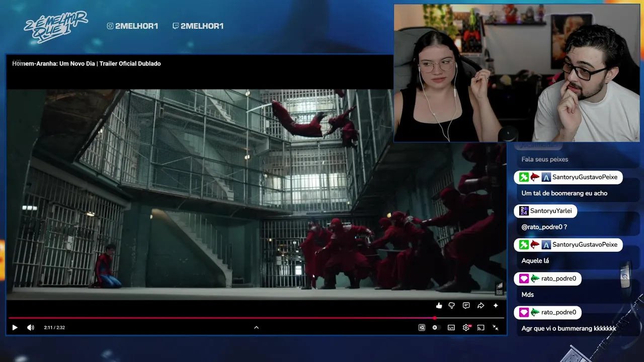The width and height of the screenshot is (644, 362).
Task: Play the Homem-Aranha trailer video
Action: coord(15,327)
